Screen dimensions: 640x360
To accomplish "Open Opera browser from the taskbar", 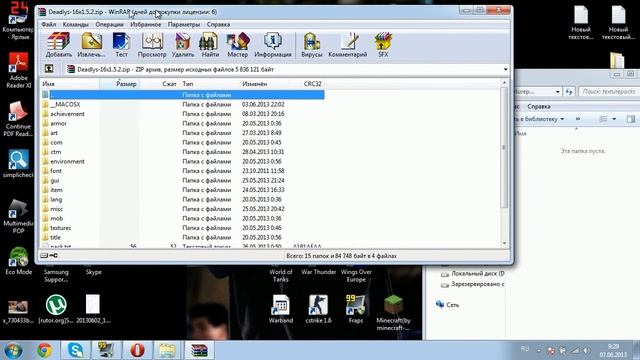I will [x=138, y=351].
